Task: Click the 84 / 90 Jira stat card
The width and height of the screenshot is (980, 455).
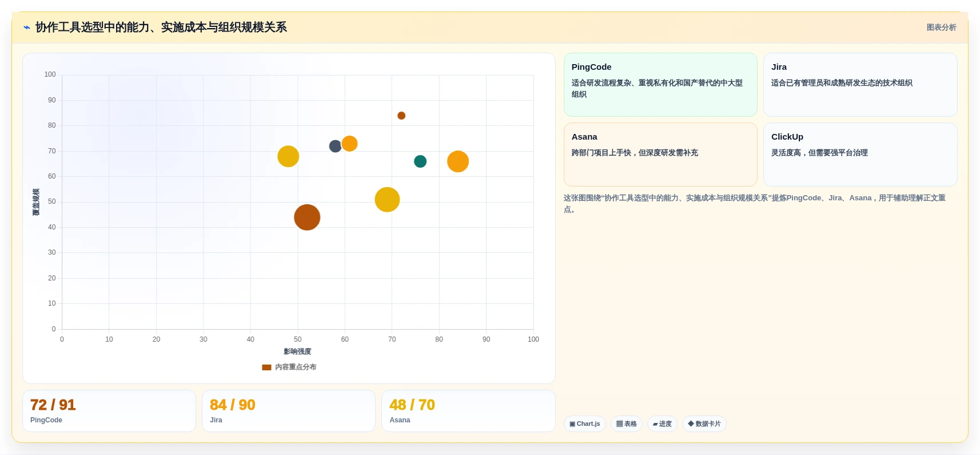Action: 289,411
